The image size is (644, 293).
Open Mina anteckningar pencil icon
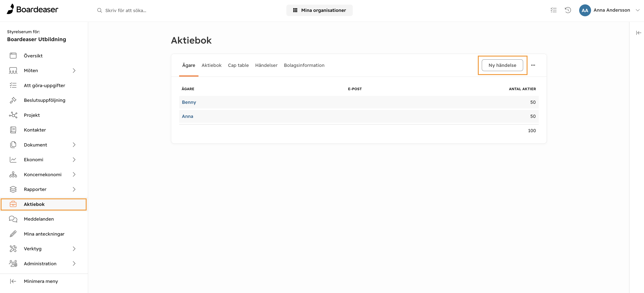(x=13, y=234)
